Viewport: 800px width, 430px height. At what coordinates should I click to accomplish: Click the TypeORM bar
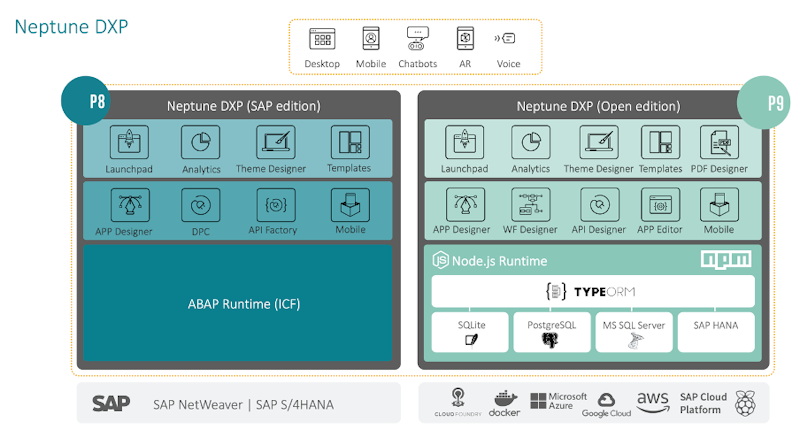(592, 291)
